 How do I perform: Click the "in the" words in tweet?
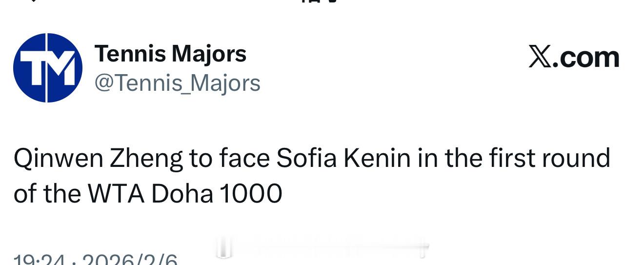point(444,158)
